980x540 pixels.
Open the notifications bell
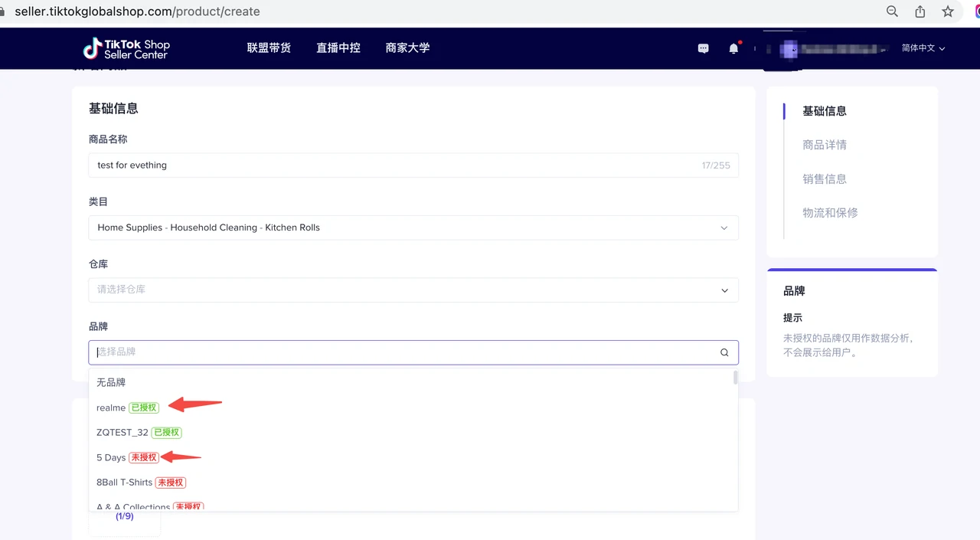click(x=733, y=48)
